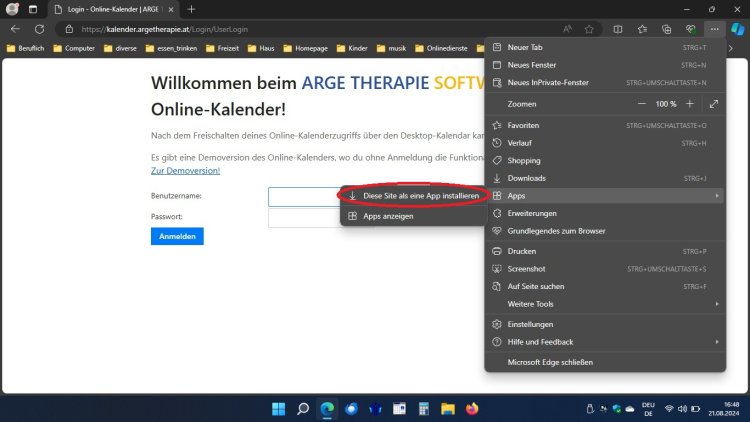Open Calculator from the taskbar
This screenshot has width=750, height=422.
pos(424,409)
